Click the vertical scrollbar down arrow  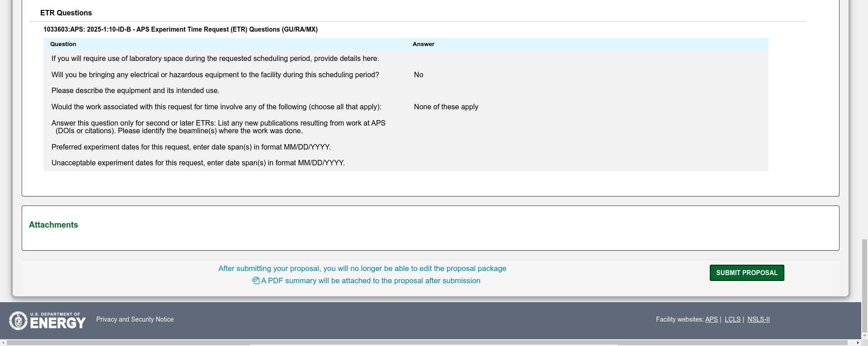click(x=864, y=336)
